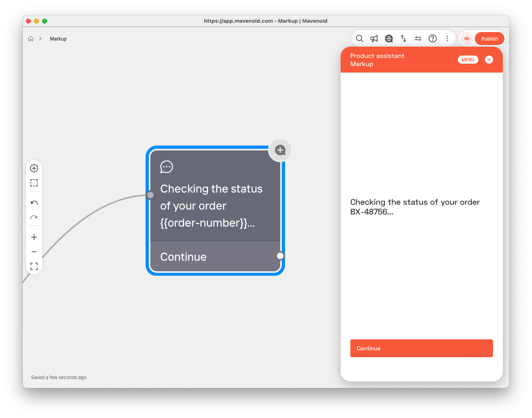This screenshot has height=418, width=532.
Task: Open the sliders settings icon
Action: [x=418, y=39]
